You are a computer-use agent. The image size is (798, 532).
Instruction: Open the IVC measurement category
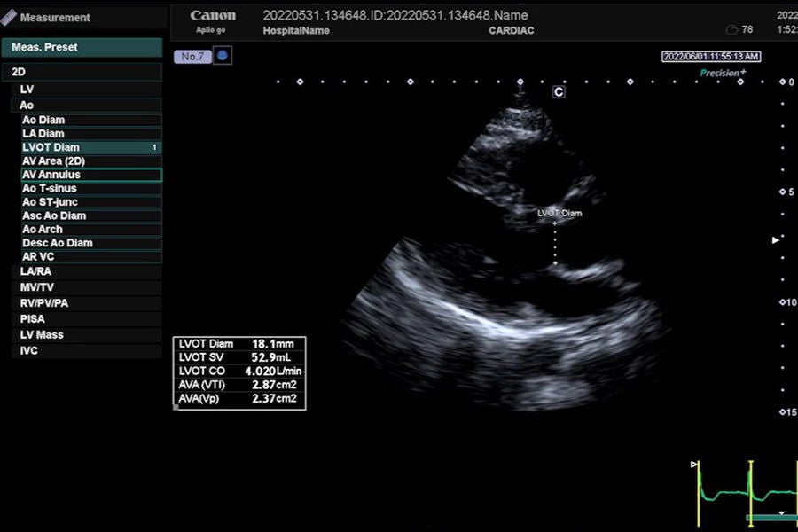pos(86,350)
